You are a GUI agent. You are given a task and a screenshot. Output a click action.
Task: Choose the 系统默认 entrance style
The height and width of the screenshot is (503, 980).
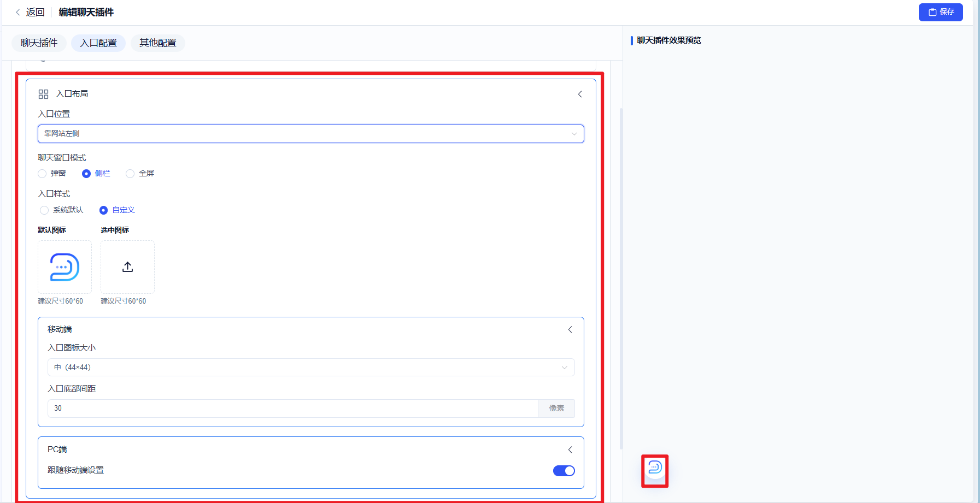click(44, 210)
